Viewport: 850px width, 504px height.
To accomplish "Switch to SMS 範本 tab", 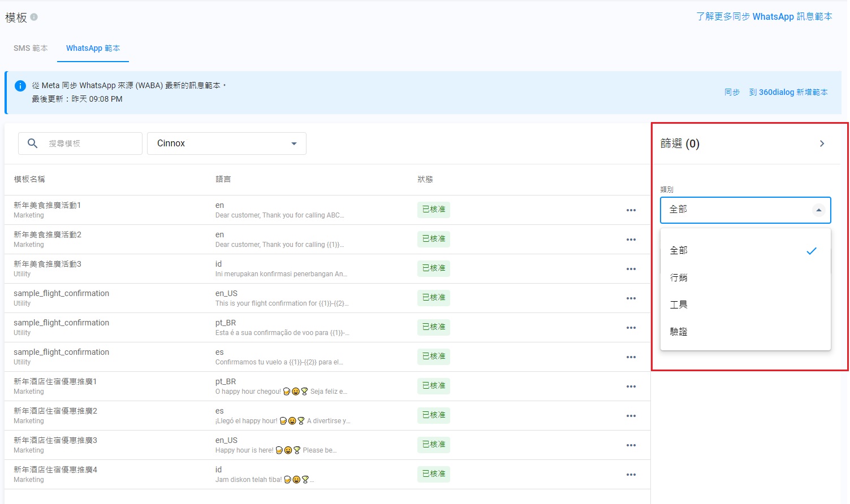I will (31, 49).
